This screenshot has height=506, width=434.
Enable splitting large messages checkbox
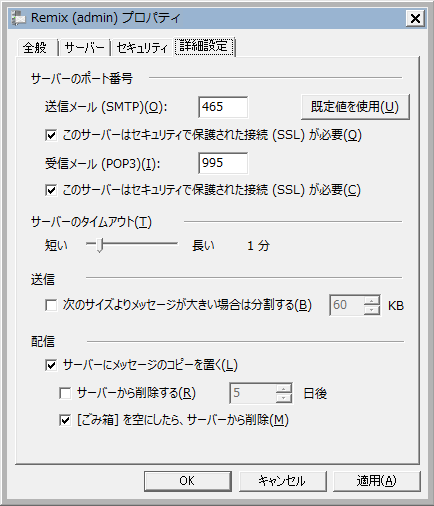click(x=51, y=305)
